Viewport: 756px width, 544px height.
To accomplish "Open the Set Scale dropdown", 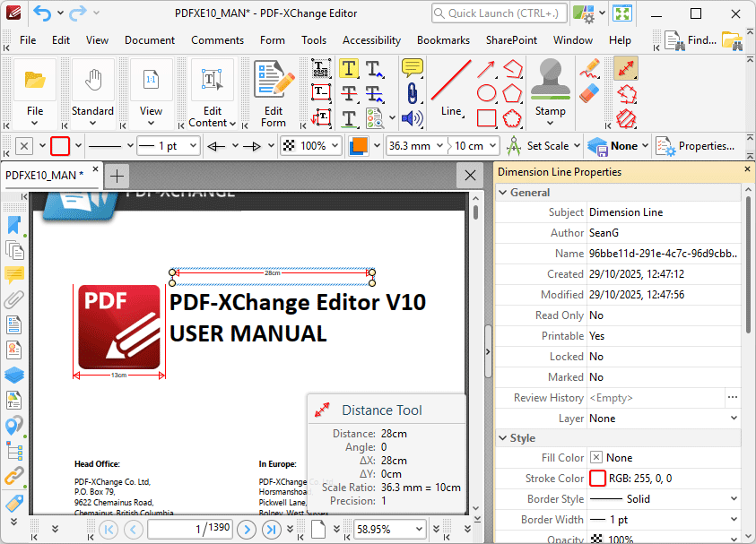I will (x=578, y=145).
